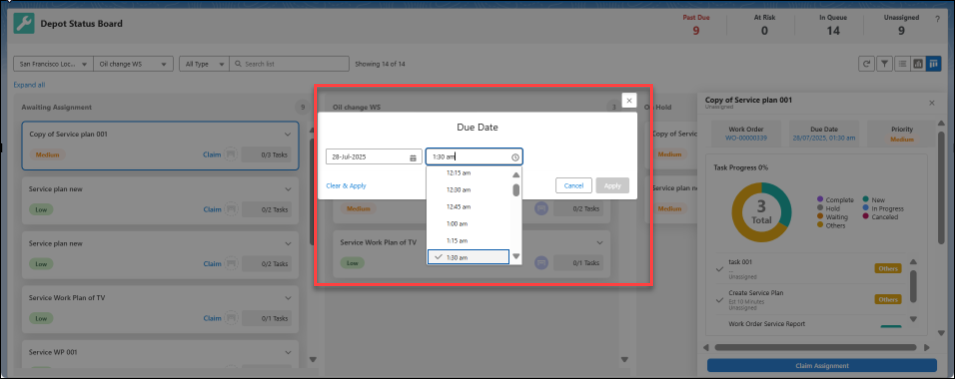Click Medium priority value in side panel
955x379 pixels.
click(902, 139)
